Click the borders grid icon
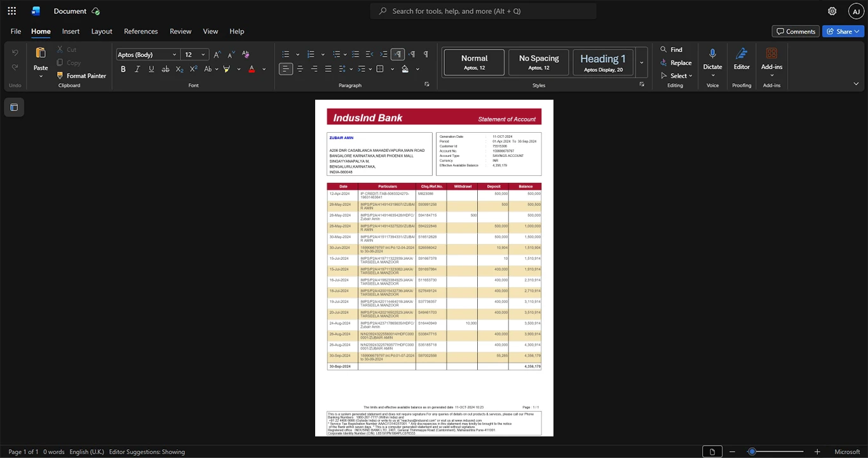 (x=380, y=69)
